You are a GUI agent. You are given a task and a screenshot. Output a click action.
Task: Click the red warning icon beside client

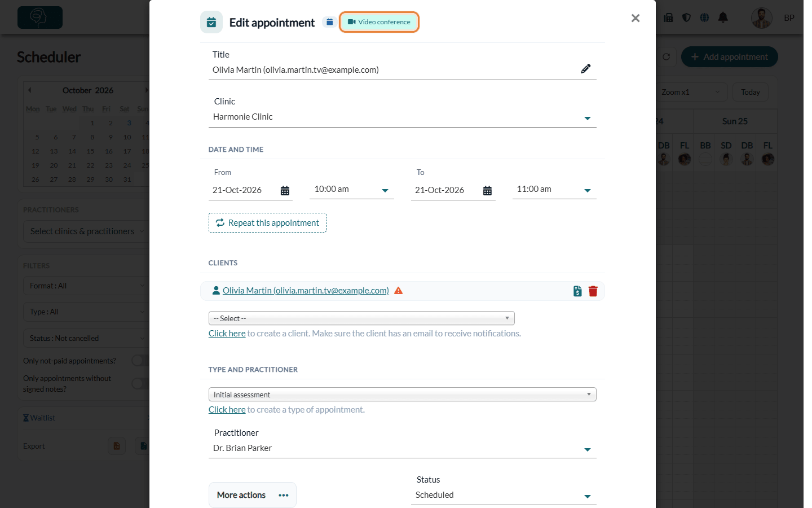[398, 291]
